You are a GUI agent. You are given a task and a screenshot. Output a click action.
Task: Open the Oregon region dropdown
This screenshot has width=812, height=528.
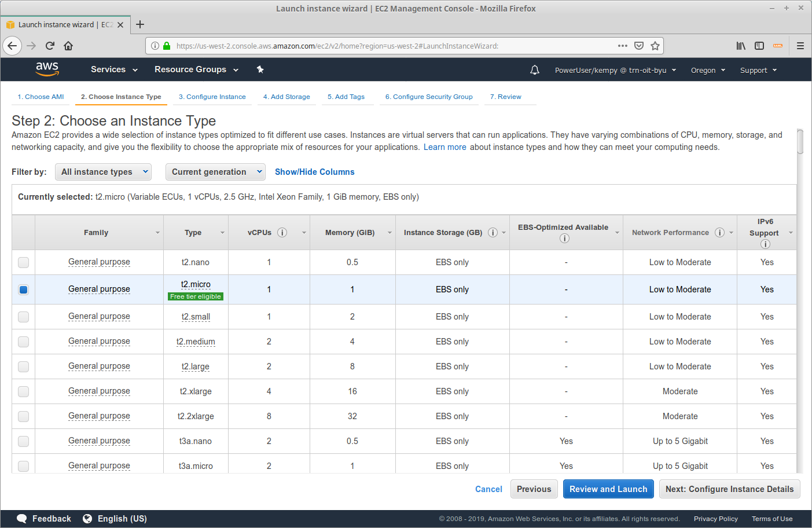(708, 70)
